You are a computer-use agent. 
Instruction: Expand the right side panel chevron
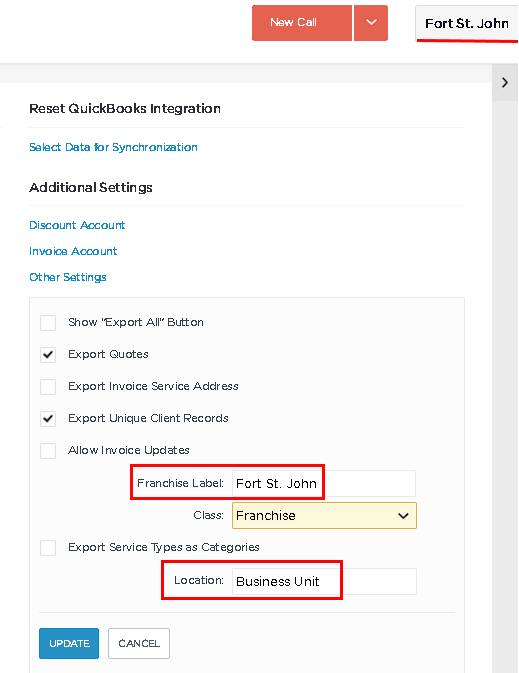(505, 82)
